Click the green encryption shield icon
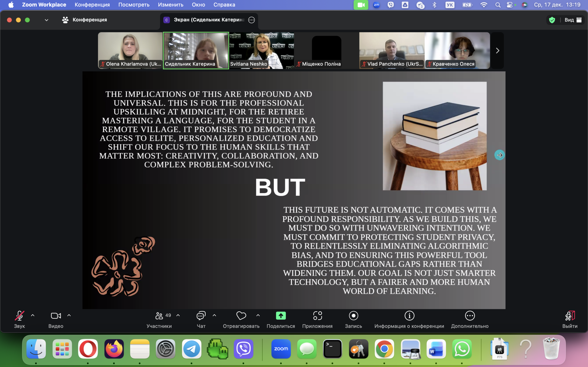588x367 pixels. pyautogui.click(x=552, y=20)
